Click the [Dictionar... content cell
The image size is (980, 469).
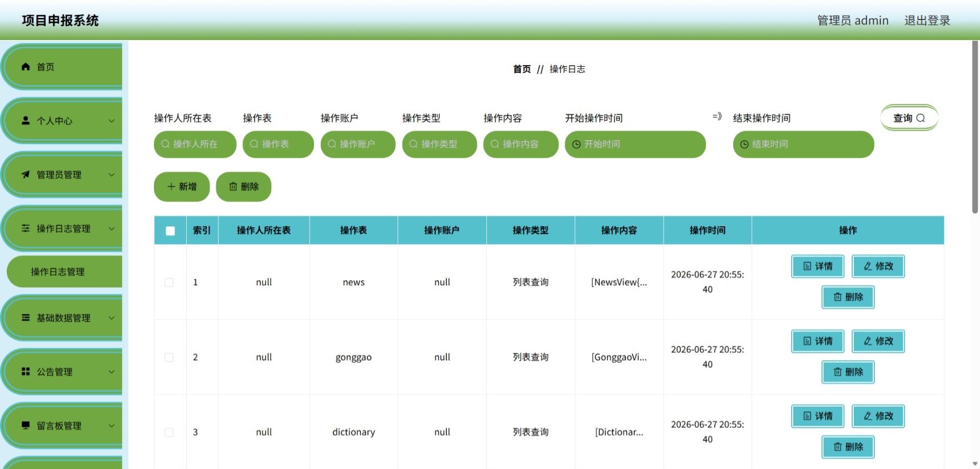coord(619,432)
